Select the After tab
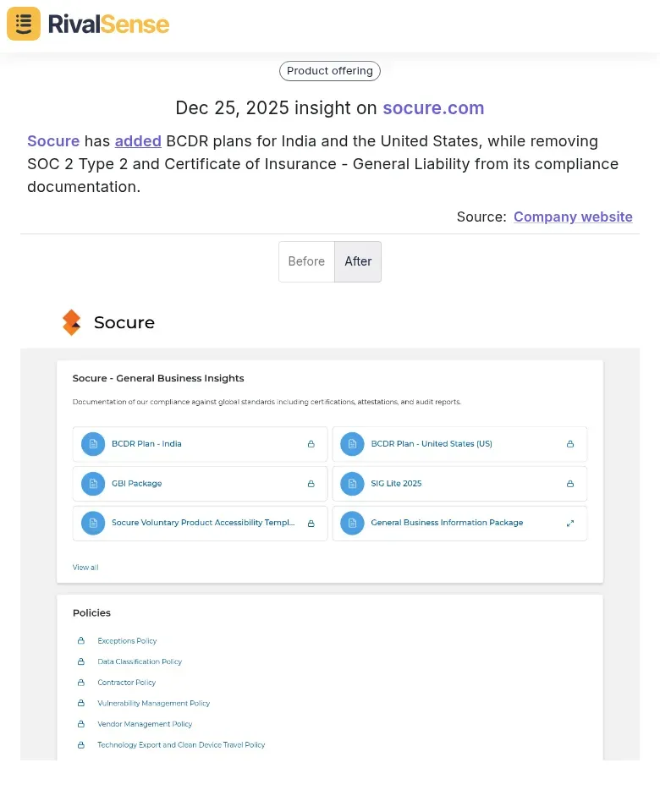 [358, 261]
